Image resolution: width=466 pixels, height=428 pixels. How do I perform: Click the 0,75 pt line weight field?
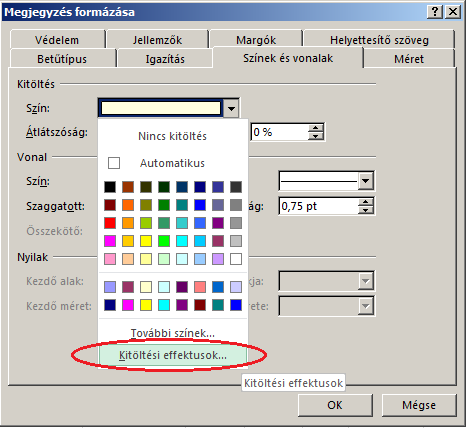pyautogui.click(x=319, y=206)
